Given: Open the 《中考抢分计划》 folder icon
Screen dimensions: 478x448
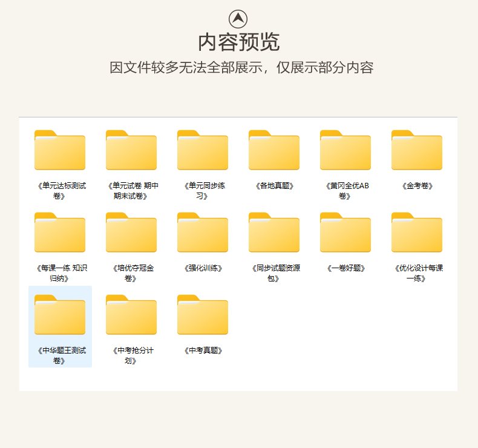Looking at the screenshot, I should [131, 315].
